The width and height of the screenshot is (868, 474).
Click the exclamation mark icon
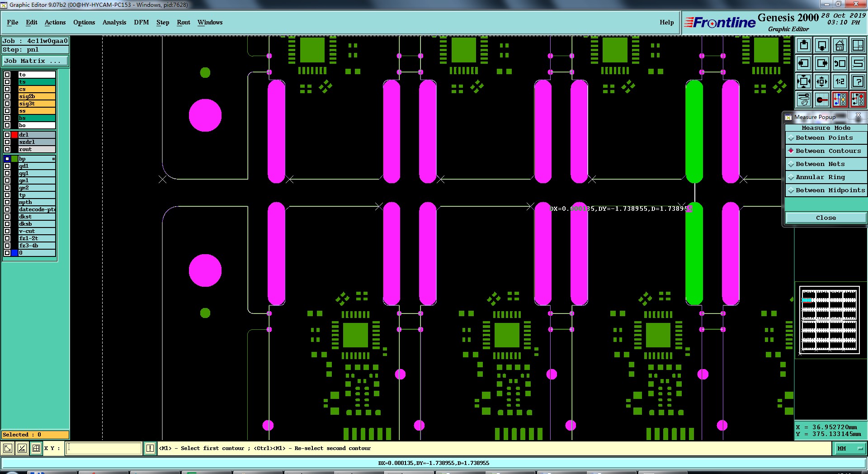(x=150, y=448)
